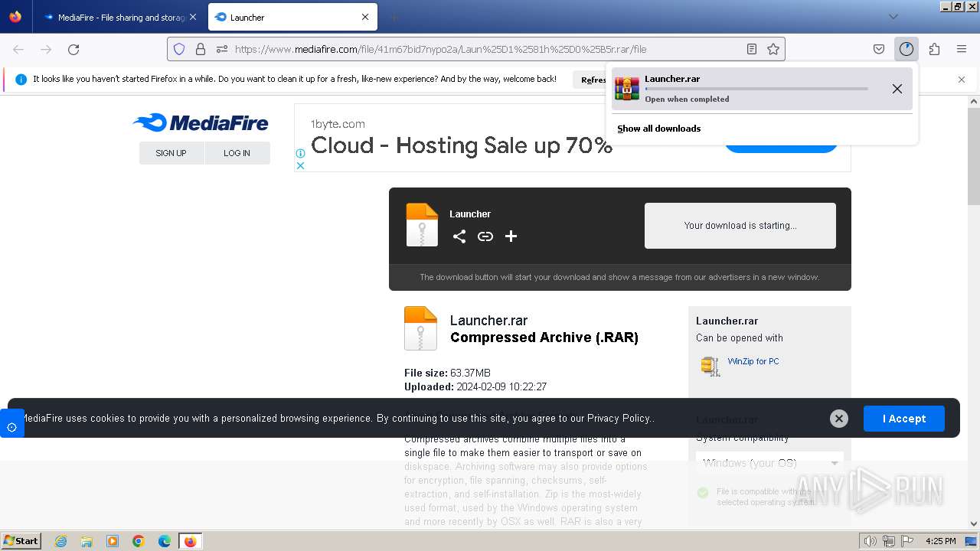
Task: Launch Microsoft Edge from taskbar
Action: (x=165, y=541)
